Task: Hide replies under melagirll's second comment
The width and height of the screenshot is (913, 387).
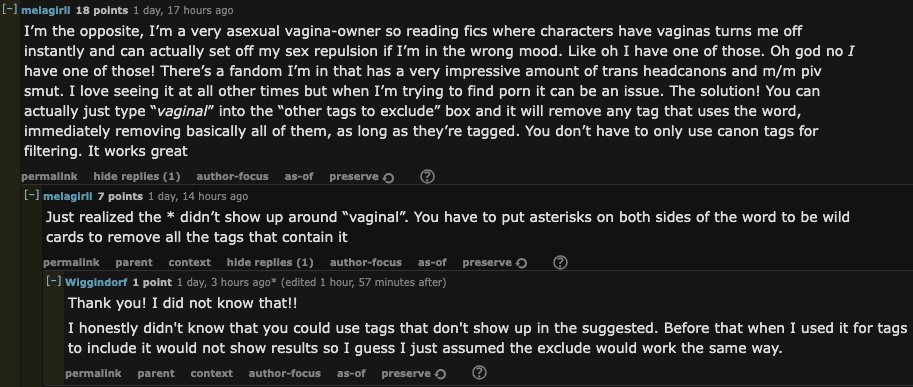Action: [x=270, y=262]
